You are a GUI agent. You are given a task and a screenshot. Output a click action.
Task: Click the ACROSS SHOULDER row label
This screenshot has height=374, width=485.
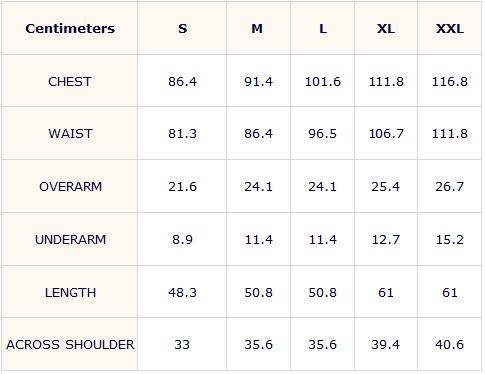pos(70,344)
